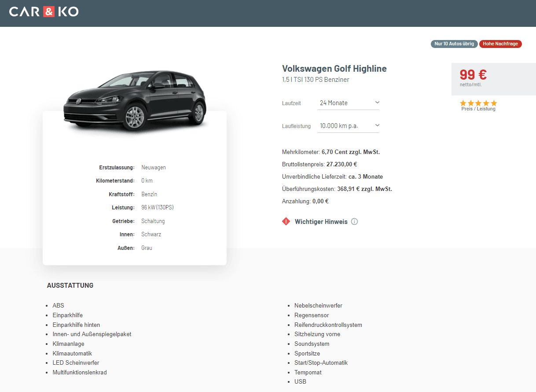The height and width of the screenshot is (392, 536).
Task: Click the Nebelscheinwerfer item
Action: click(x=318, y=305)
